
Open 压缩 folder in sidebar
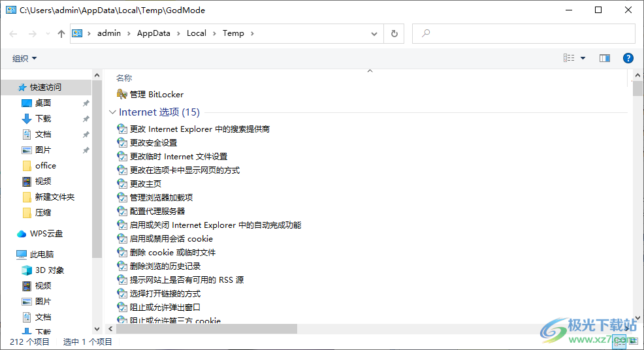43,212
